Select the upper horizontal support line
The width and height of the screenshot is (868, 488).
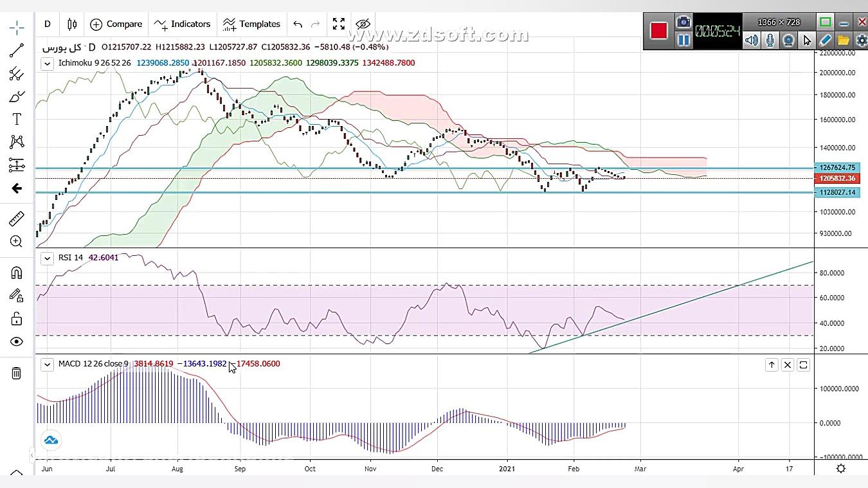[424, 168]
